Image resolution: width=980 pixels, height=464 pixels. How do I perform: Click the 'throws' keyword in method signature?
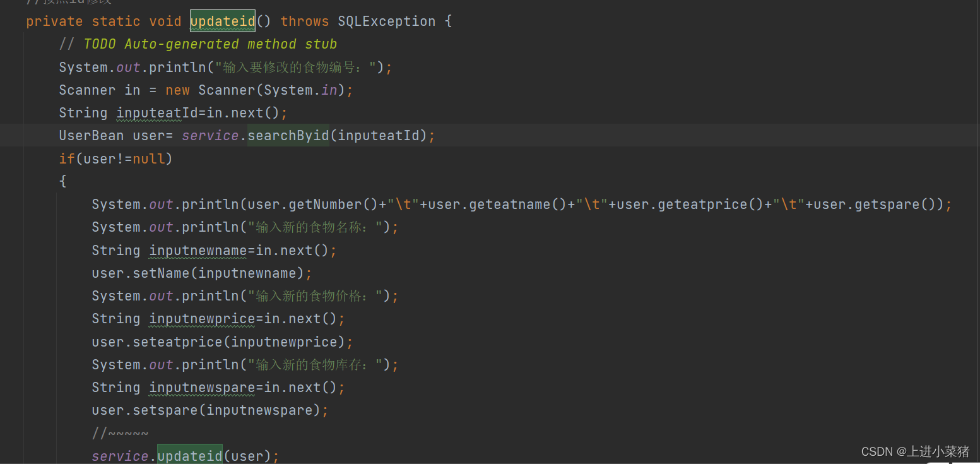(305, 21)
